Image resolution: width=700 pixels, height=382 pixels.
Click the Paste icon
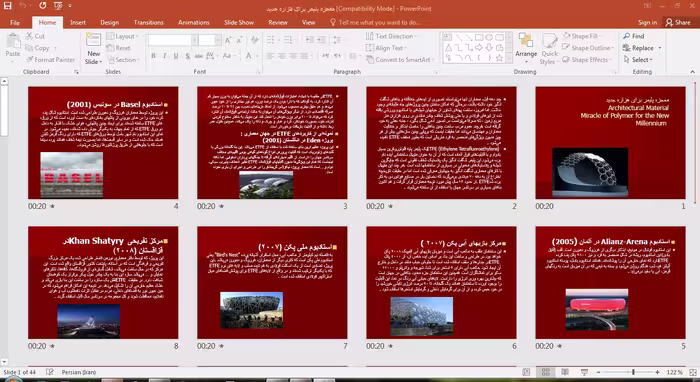(x=13, y=42)
